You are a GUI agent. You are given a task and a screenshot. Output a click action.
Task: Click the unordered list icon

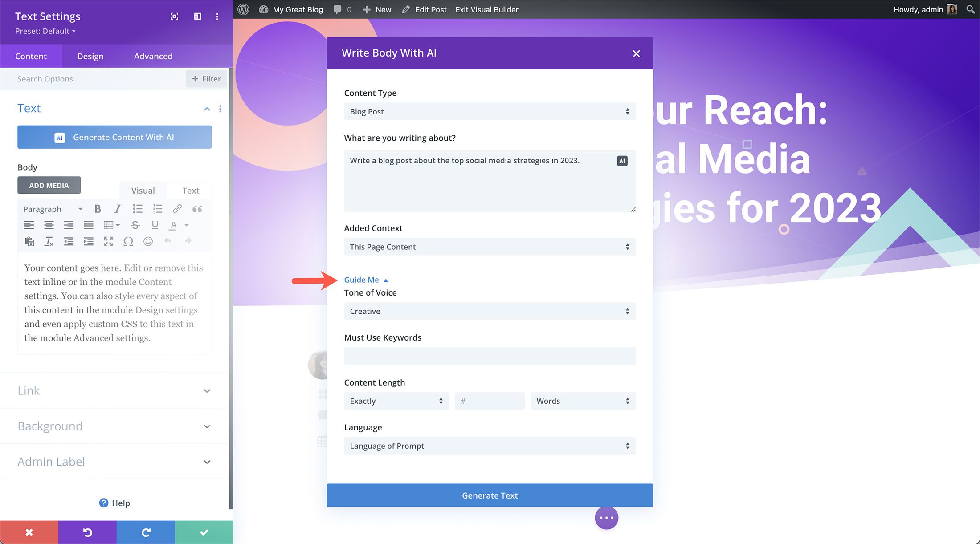[x=137, y=209]
